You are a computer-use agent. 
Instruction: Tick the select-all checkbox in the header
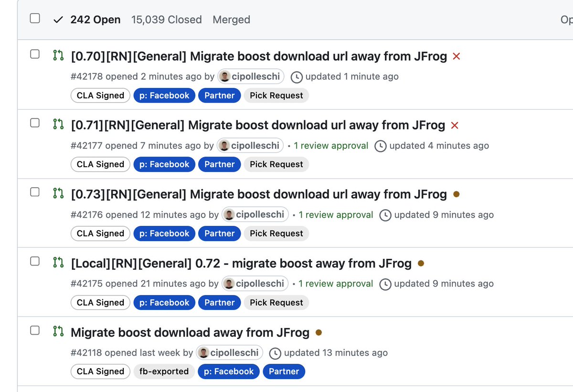(x=35, y=19)
